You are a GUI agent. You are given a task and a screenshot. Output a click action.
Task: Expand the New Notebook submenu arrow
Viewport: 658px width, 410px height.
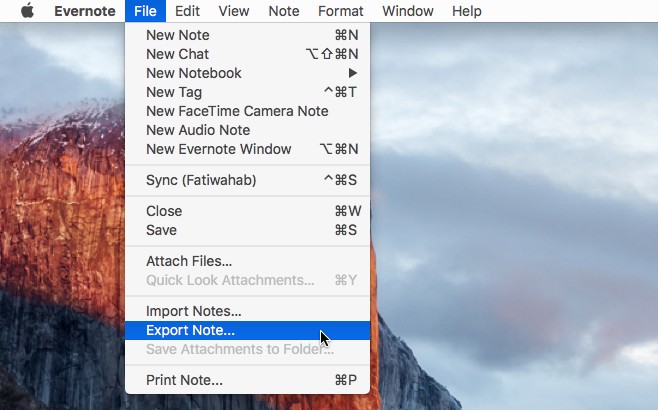(x=353, y=73)
